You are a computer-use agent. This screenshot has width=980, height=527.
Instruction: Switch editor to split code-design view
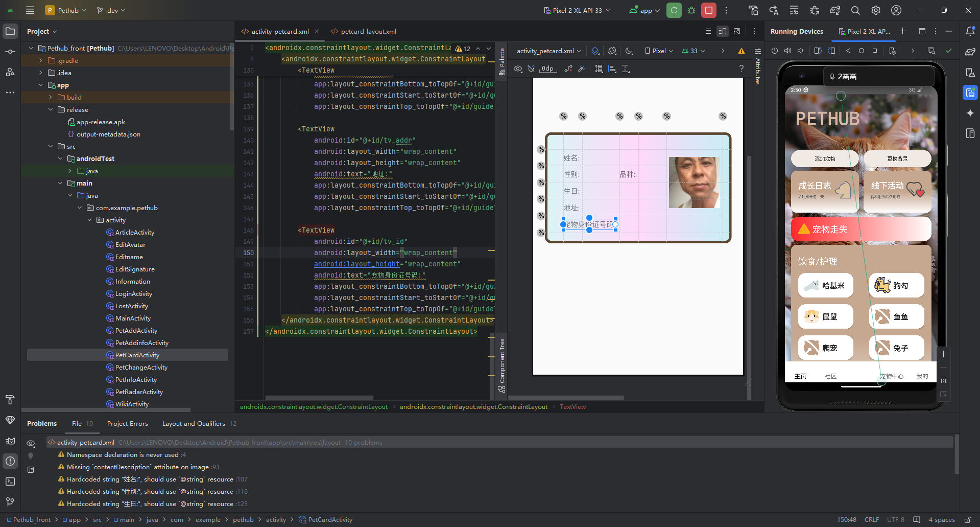(722, 31)
